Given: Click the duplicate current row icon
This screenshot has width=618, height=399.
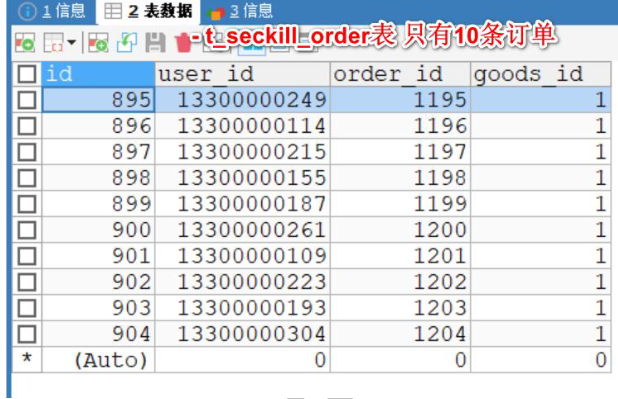Looking at the screenshot, I should (127, 42).
